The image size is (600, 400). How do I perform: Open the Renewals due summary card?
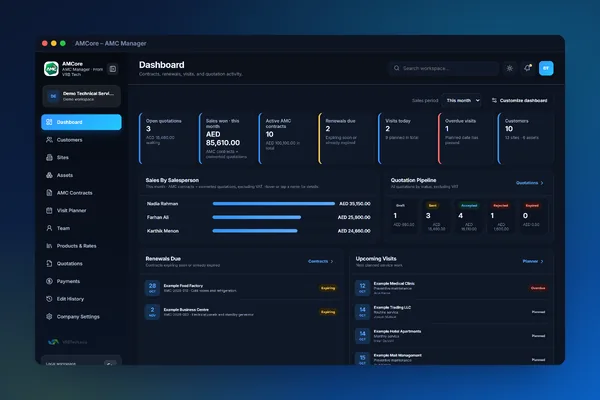coord(346,138)
